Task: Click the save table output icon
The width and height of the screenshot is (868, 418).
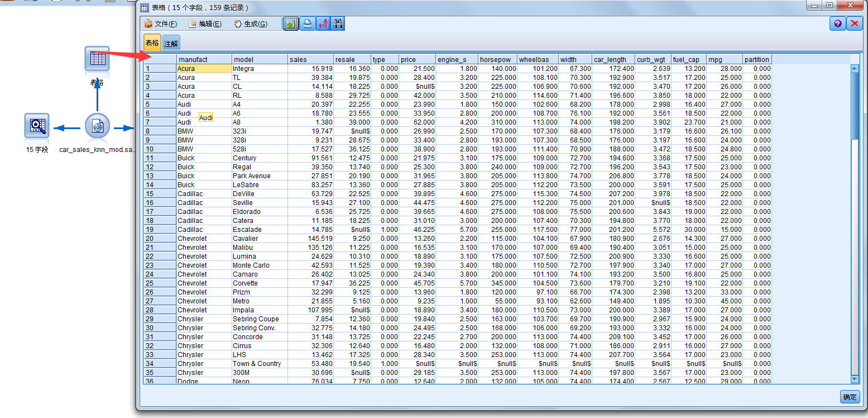Action: point(291,23)
